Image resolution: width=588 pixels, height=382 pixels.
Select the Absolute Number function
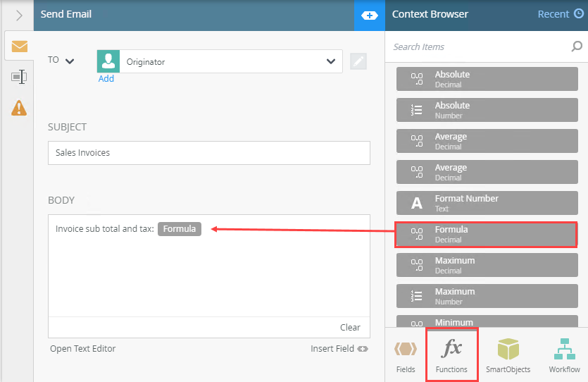pyautogui.click(x=487, y=110)
